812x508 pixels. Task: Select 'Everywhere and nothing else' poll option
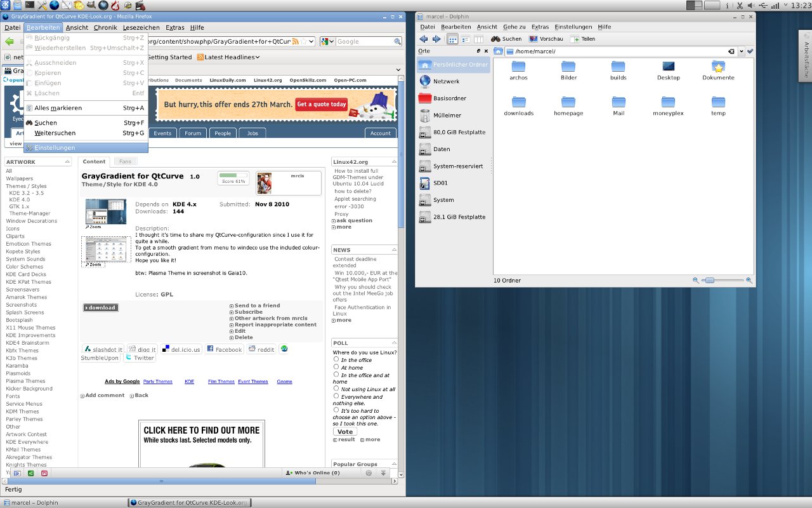click(x=336, y=396)
